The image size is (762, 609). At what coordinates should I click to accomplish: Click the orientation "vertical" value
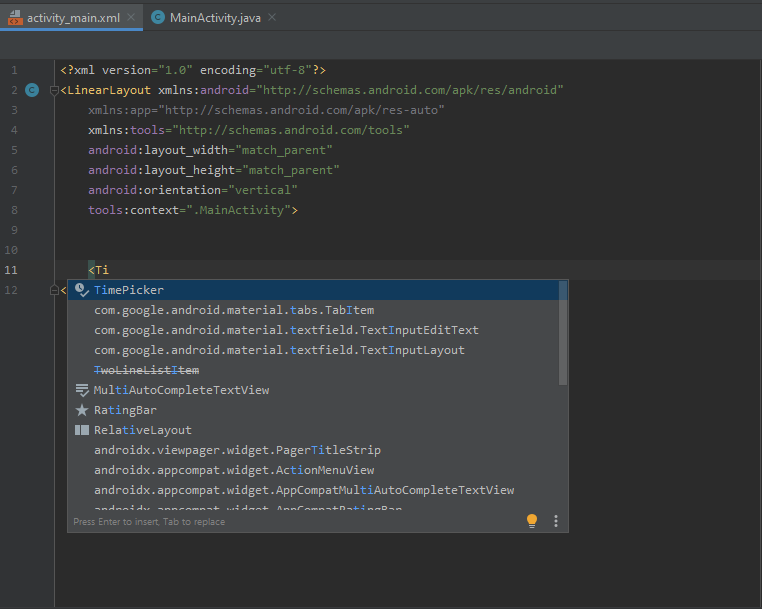click(x=263, y=190)
